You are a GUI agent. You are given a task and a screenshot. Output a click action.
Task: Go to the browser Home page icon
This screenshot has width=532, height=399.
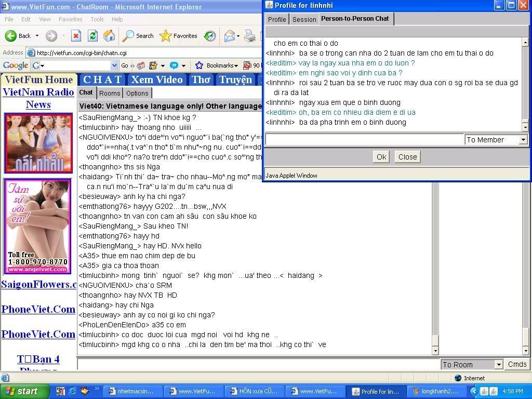(x=109, y=36)
